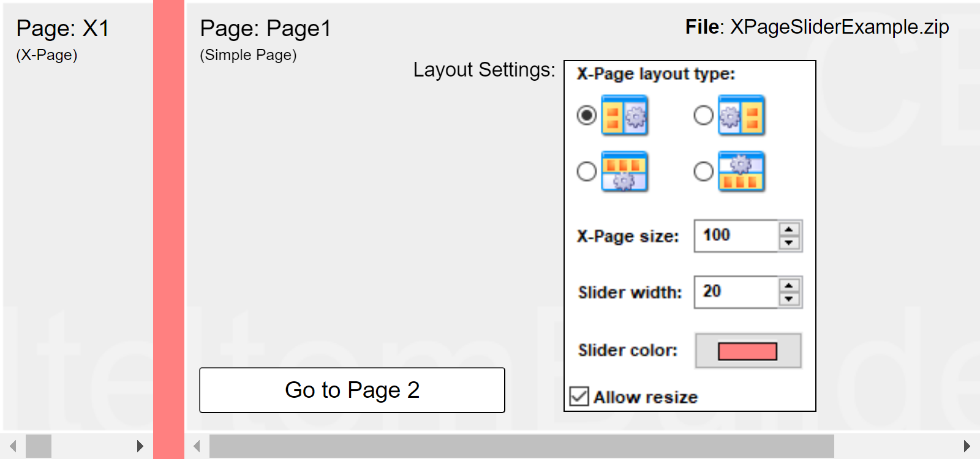Viewport: 980px width, 459px height.
Task: Decrease the X-Page size value
Action: (789, 243)
